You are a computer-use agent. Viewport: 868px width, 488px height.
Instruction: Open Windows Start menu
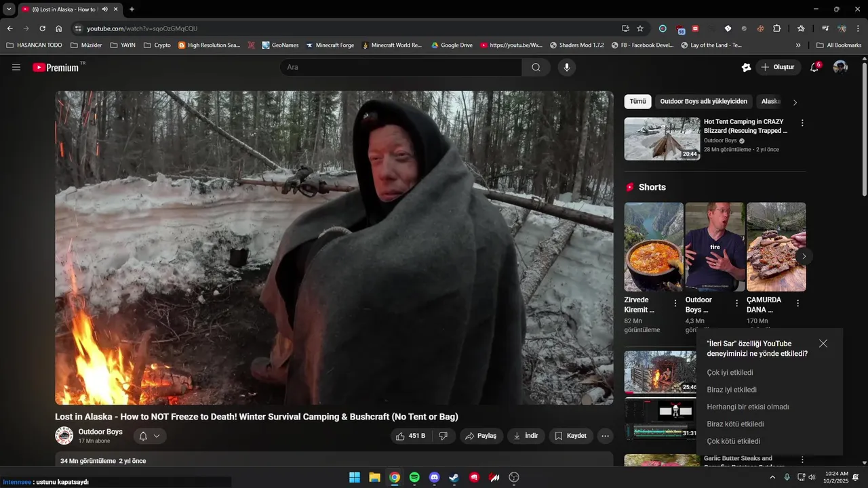(x=355, y=477)
